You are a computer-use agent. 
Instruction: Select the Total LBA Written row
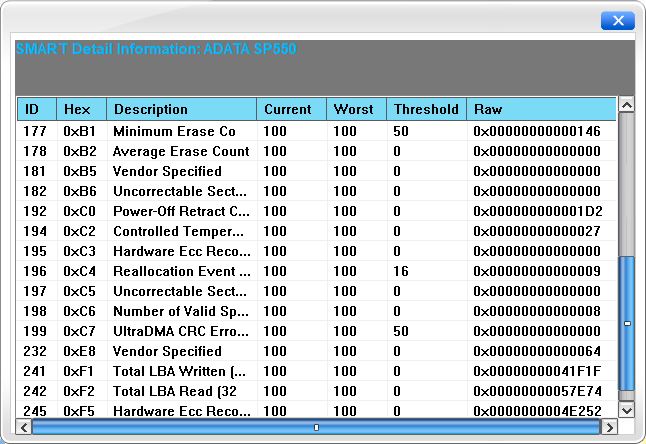tap(316, 371)
